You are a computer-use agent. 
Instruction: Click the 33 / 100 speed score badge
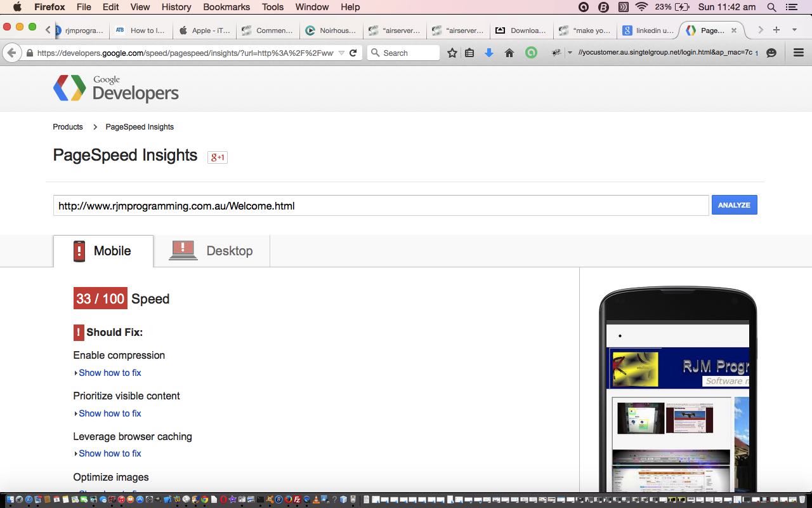tap(100, 298)
